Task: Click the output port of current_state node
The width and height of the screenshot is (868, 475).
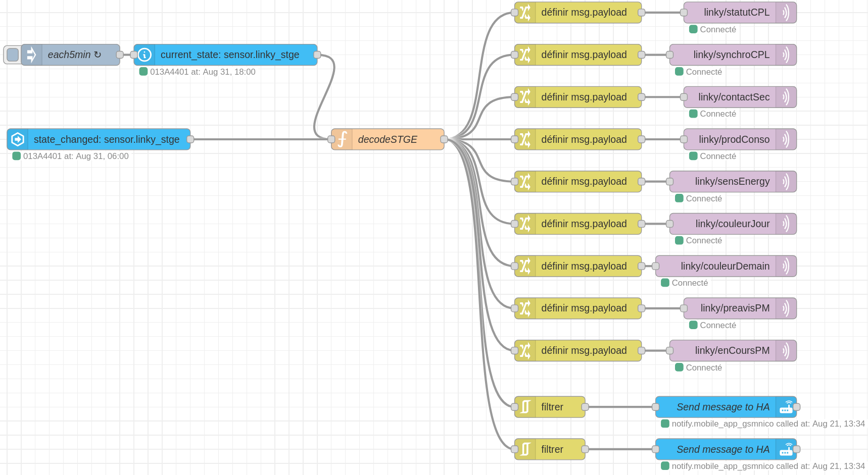Action: point(317,55)
